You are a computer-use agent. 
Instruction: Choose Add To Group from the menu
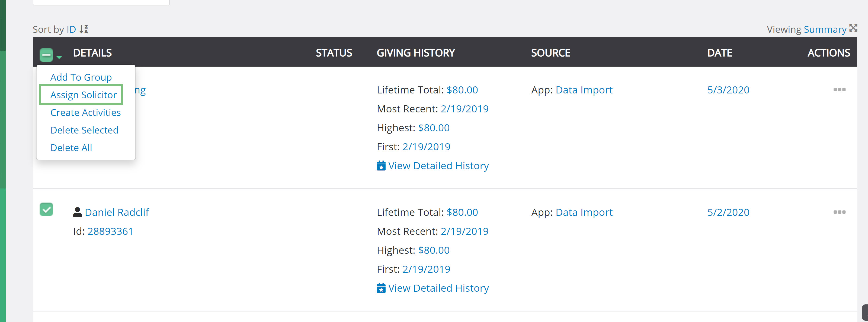click(81, 77)
